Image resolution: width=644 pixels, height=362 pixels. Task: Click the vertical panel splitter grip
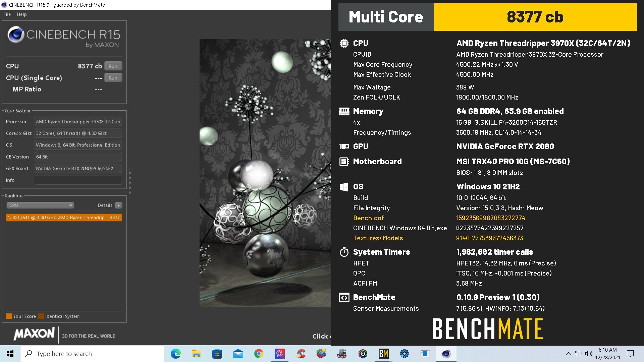click(130, 182)
